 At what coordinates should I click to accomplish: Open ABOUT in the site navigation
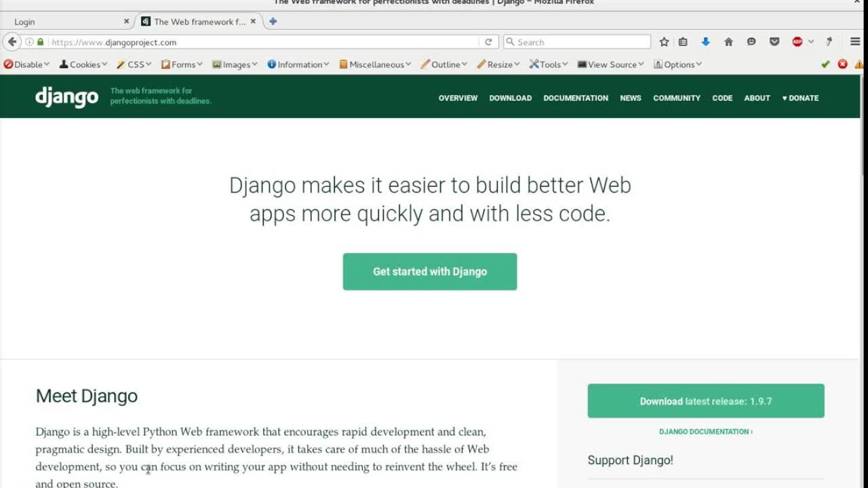pyautogui.click(x=757, y=98)
